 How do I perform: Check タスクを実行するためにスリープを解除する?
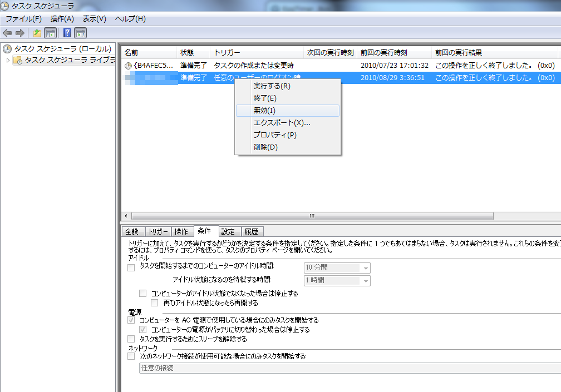(x=131, y=339)
